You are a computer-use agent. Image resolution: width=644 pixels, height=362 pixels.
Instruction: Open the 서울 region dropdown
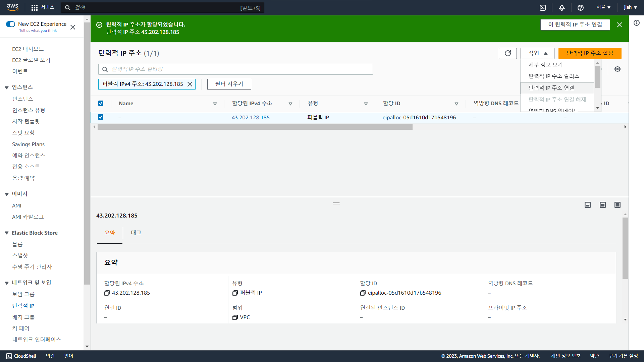(x=603, y=7)
